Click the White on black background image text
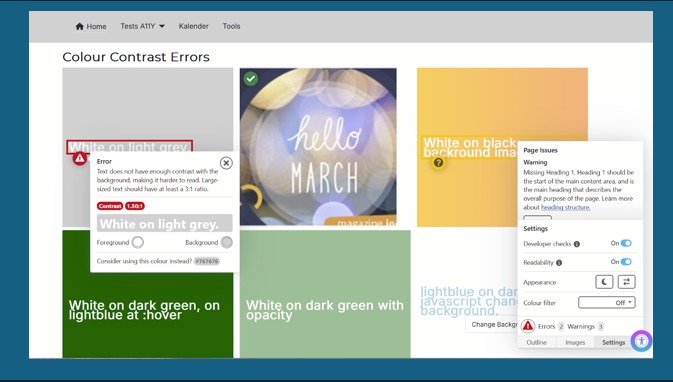 470,148
